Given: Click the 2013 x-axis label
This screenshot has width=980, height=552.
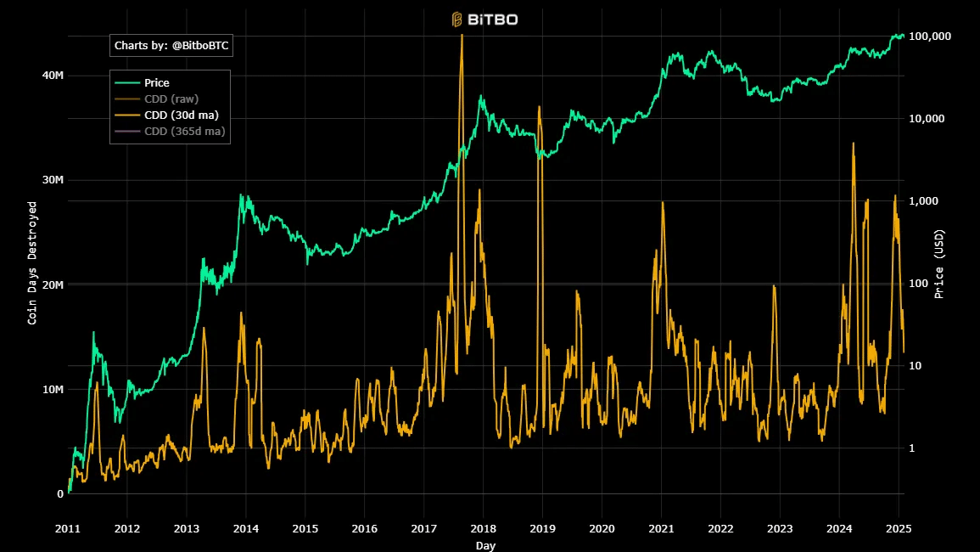Looking at the screenshot, I should tap(187, 529).
